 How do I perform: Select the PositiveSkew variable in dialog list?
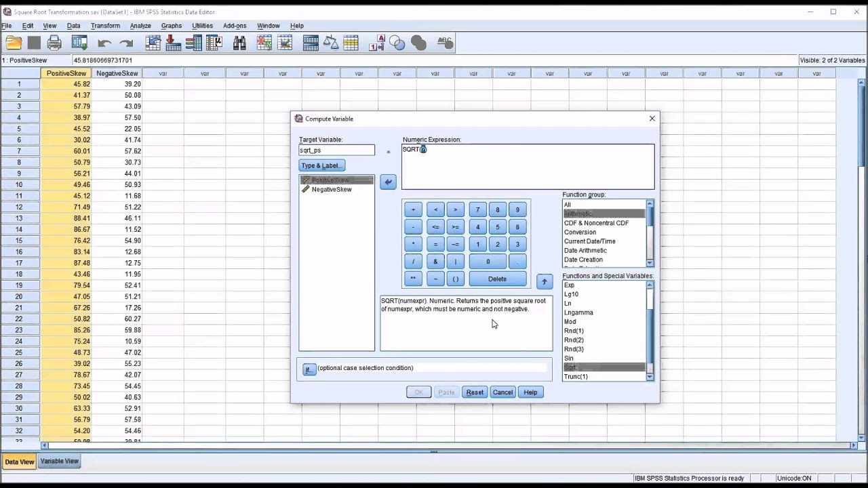337,180
